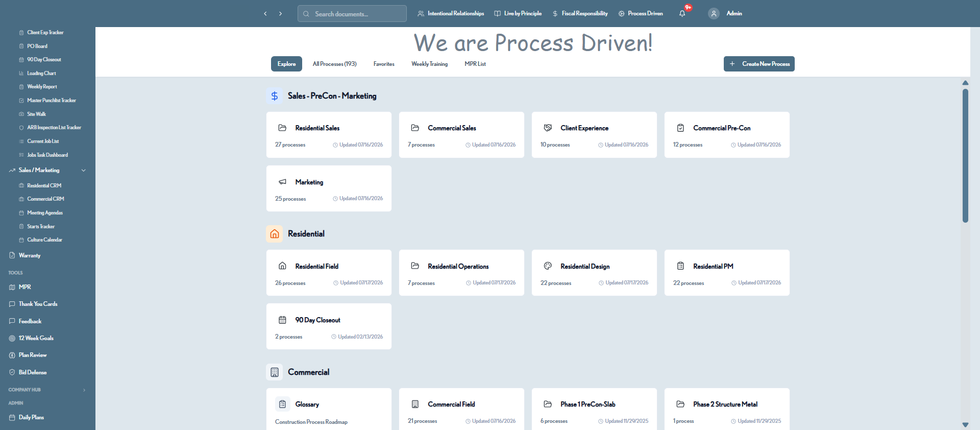The width and height of the screenshot is (980, 430).
Task: Click the Phase 1 PreCon-Slab folder icon
Action: [x=548, y=404]
